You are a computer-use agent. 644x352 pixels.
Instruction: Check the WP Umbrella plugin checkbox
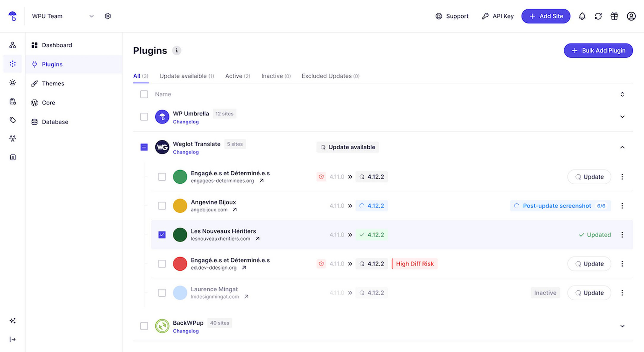pos(144,117)
